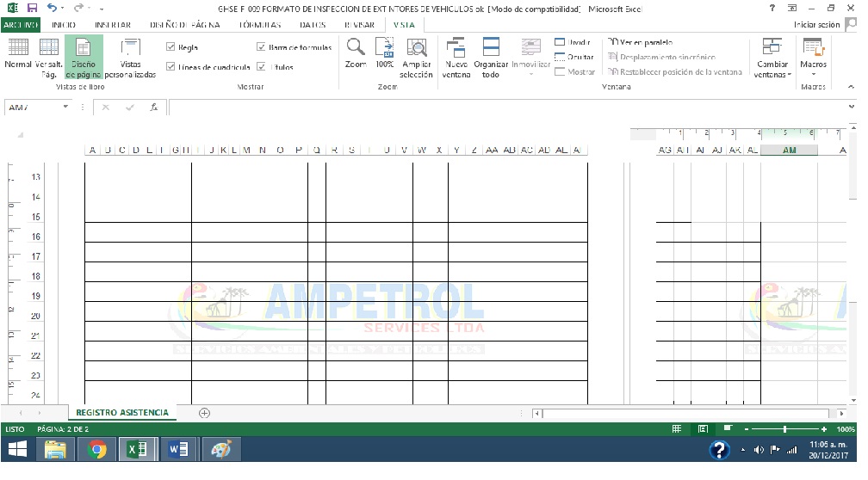Open ribbon display options
Image resolution: width=868 pixels, height=480 pixels.
click(x=792, y=9)
